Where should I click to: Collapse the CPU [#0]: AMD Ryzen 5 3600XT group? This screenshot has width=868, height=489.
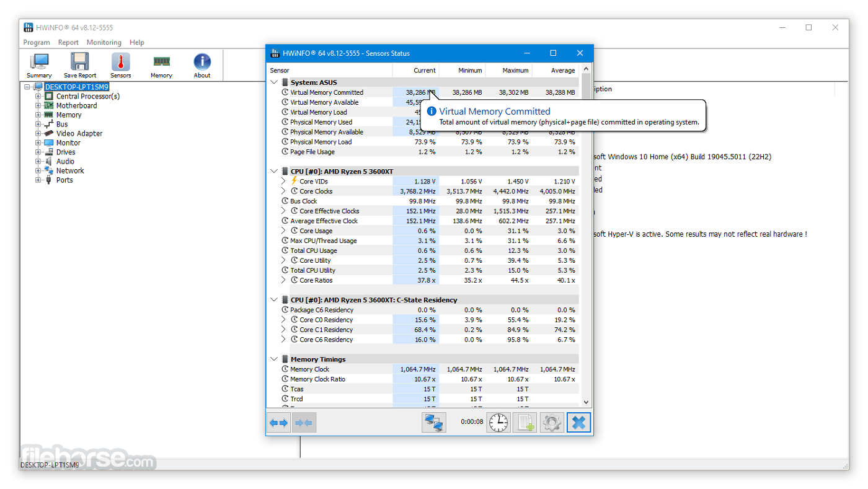click(x=275, y=172)
